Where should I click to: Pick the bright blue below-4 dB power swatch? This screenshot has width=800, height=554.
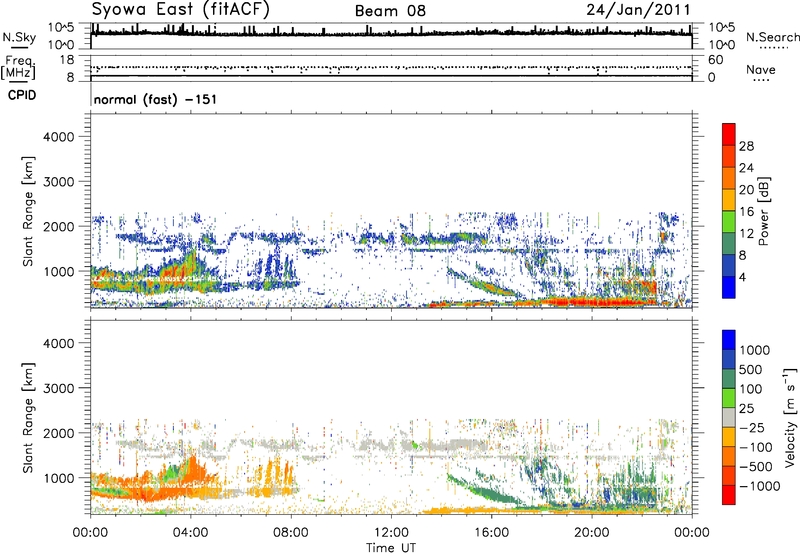(729, 288)
